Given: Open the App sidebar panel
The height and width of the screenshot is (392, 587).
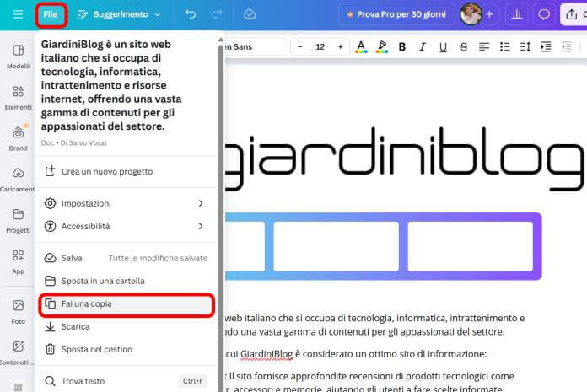Looking at the screenshot, I should [x=18, y=262].
